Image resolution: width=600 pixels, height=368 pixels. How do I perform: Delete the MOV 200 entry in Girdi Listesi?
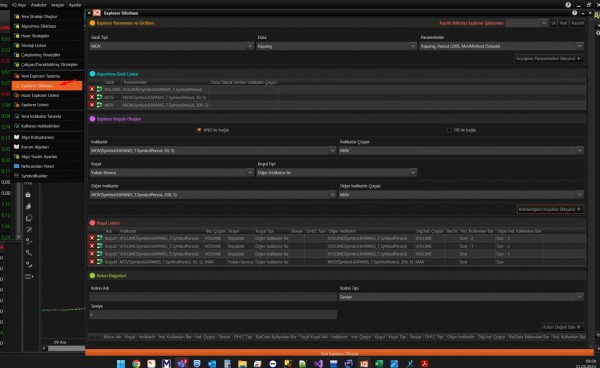[x=92, y=105]
